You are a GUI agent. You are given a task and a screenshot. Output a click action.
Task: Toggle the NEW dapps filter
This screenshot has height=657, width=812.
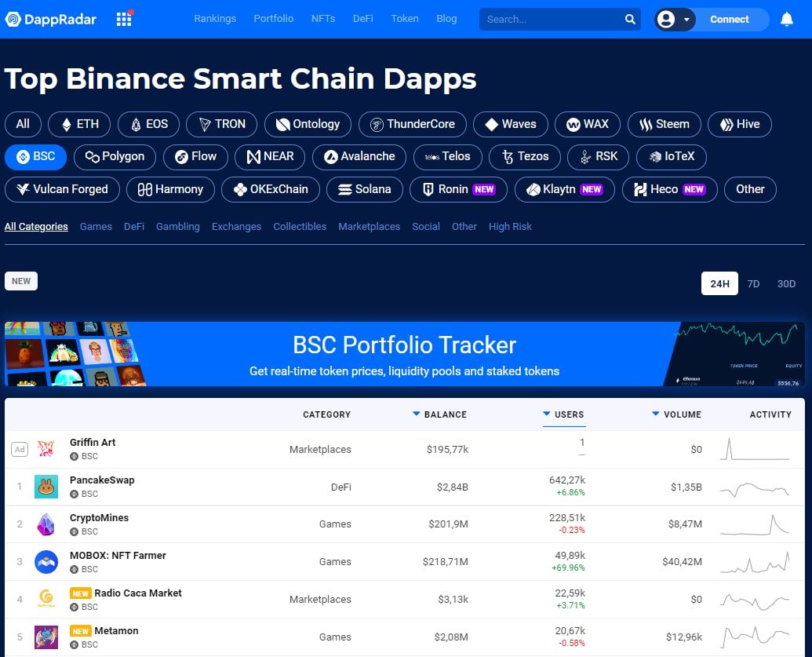click(21, 281)
